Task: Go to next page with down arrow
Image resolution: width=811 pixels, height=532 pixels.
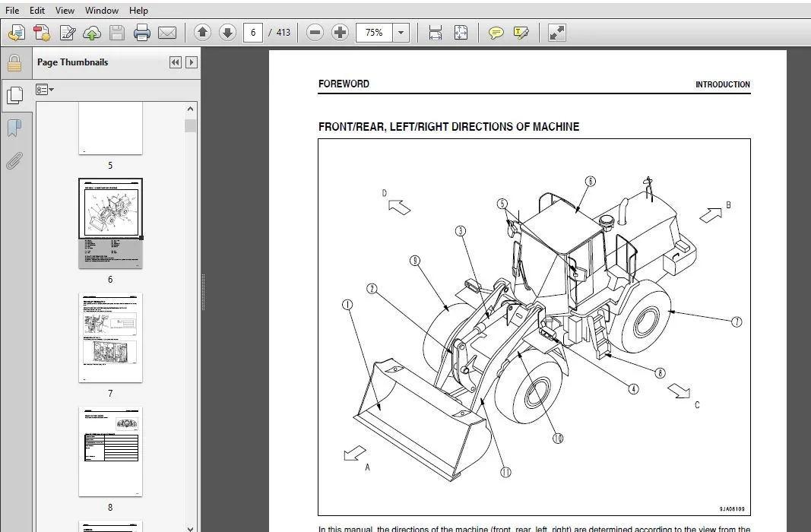Action: [227, 33]
